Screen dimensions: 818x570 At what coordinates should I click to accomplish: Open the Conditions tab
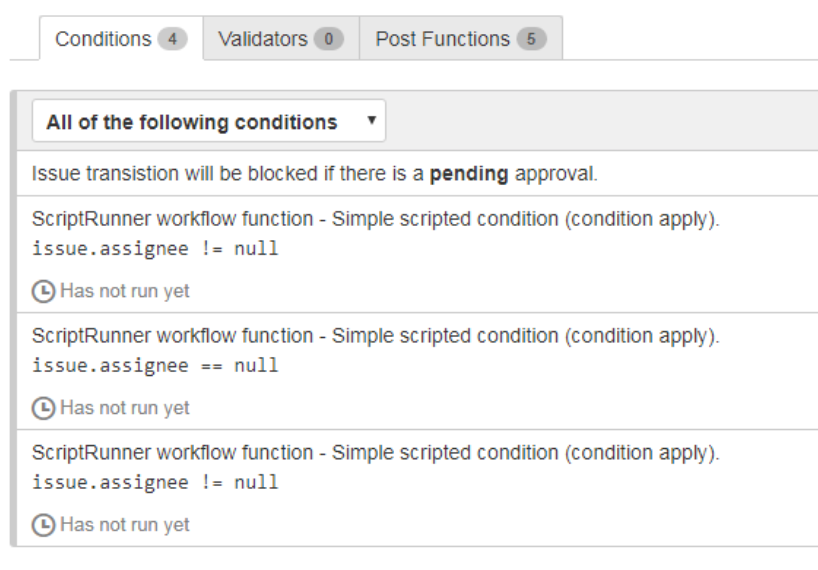[121, 39]
